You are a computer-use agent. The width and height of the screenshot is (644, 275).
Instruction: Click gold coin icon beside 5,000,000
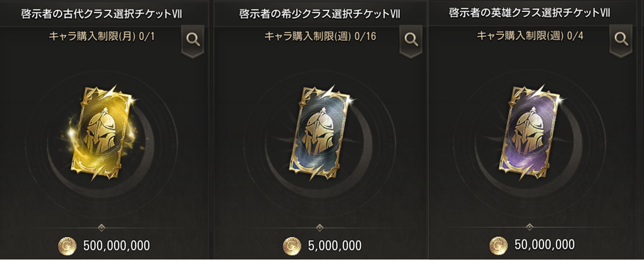[292, 246]
